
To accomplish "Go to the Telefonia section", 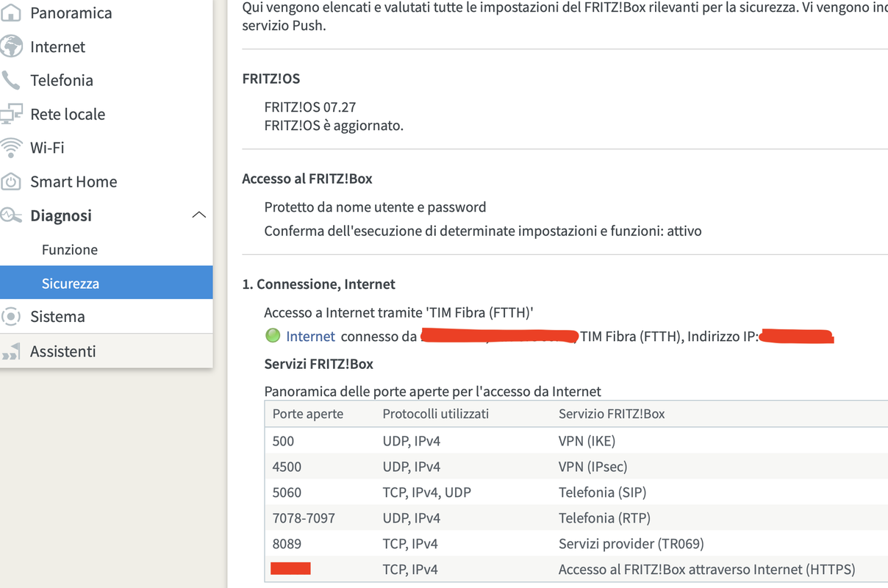I will point(62,80).
